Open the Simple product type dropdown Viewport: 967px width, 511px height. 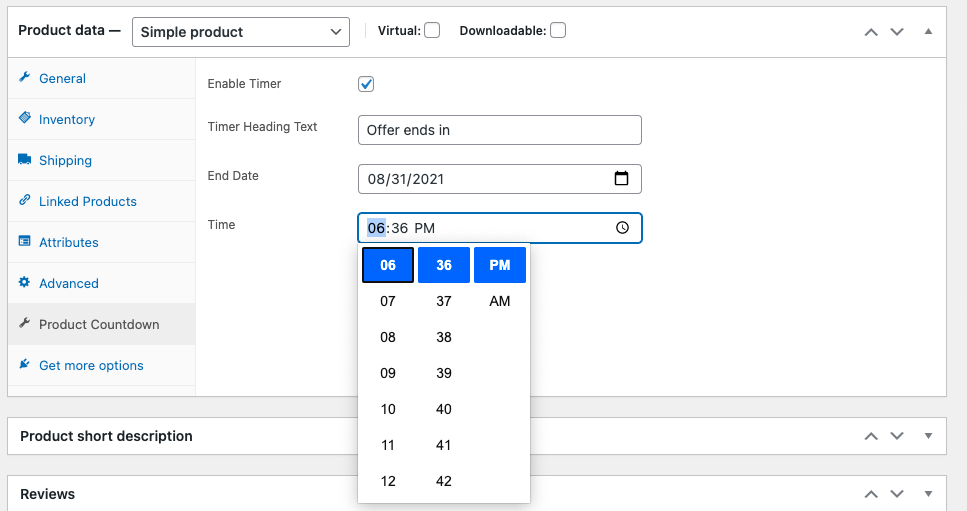tap(241, 32)
